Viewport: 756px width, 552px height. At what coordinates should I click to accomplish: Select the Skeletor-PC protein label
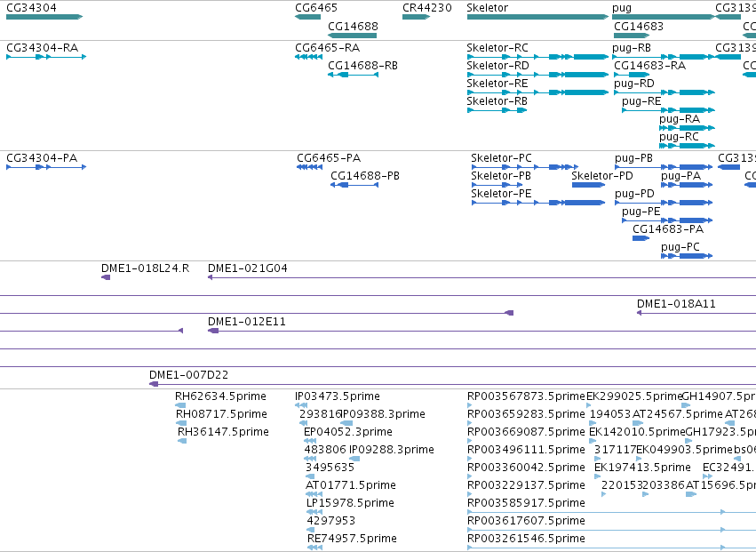(501, 158)
